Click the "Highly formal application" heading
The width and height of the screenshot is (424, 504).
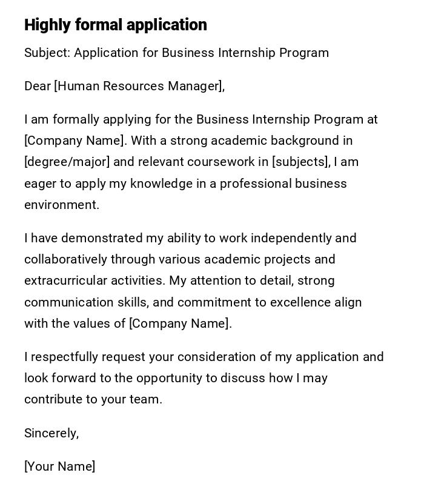116,25
